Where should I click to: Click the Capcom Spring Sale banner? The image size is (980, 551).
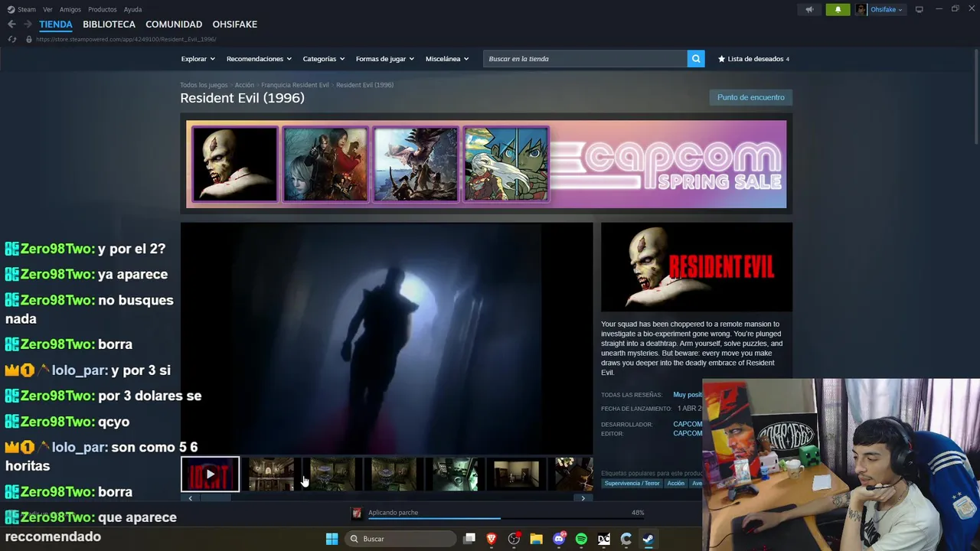coord(486,164)
